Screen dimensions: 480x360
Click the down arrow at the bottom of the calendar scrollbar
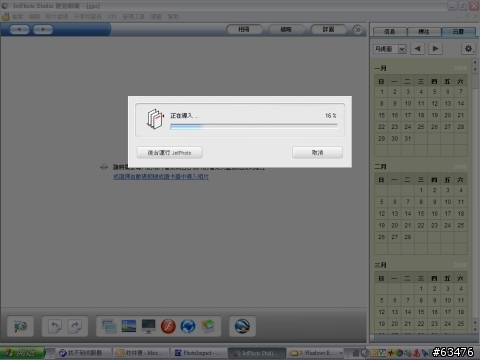tap(475, 329)
